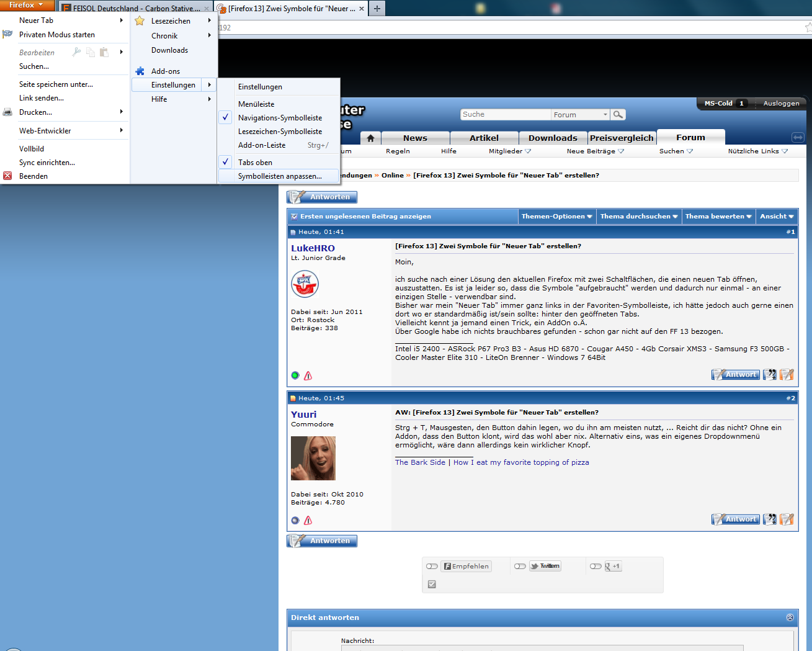
Task: Switch to the FEISOL Deutschland tab
Action: (135, 9)
